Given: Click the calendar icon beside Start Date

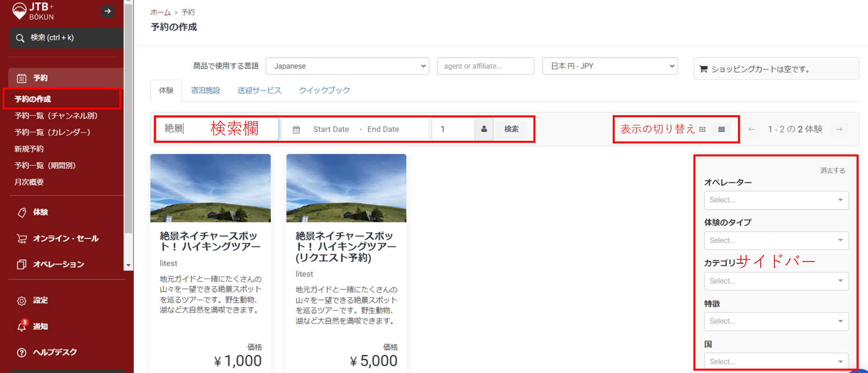Looking at the screenshot, I should coord(296,130).
